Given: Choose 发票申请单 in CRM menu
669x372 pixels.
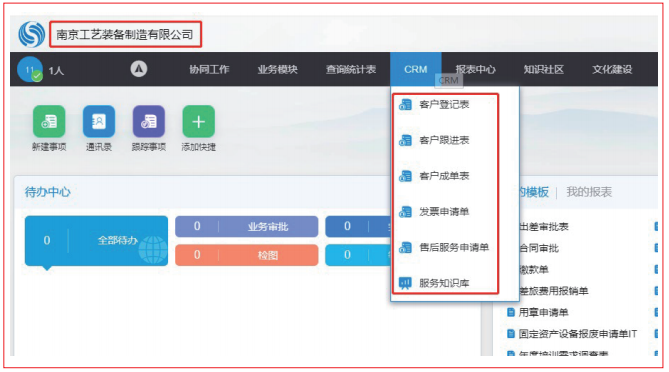Looking at the screenshot, I should (445, 212).
